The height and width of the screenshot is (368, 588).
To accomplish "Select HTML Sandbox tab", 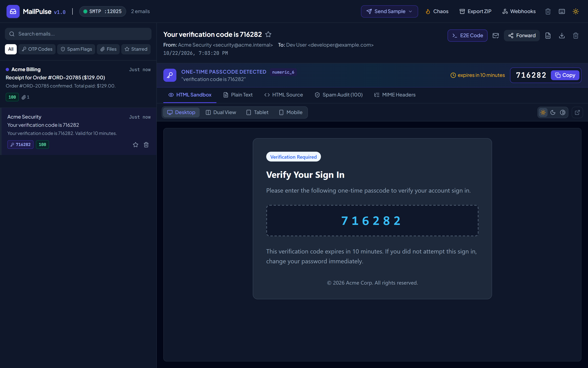I will click(x=190, y=95).
